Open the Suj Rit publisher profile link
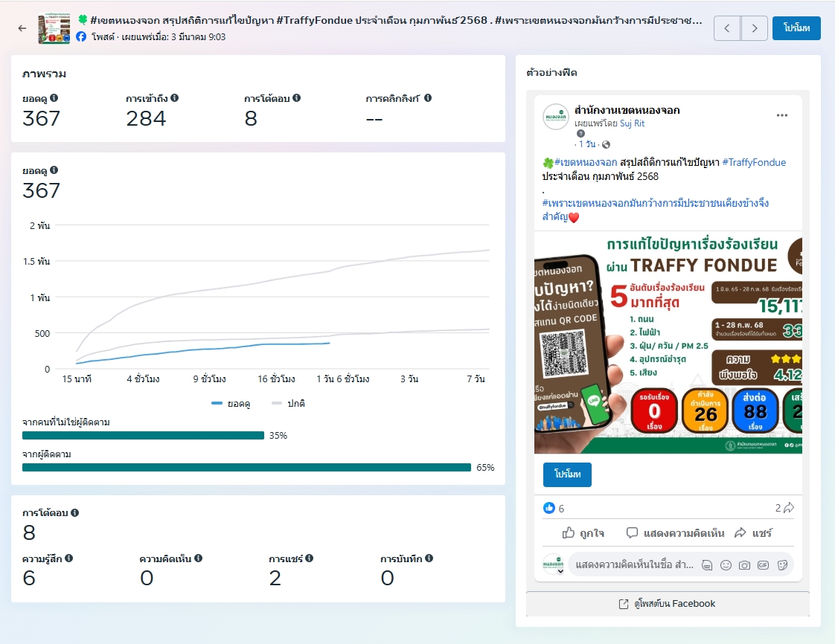 tap(632, 123)
